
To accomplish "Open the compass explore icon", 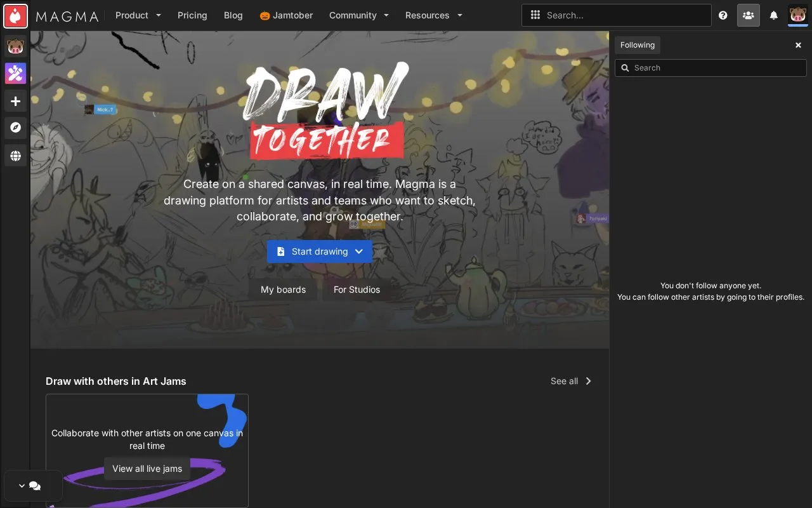I will click(x=16, y=128).
